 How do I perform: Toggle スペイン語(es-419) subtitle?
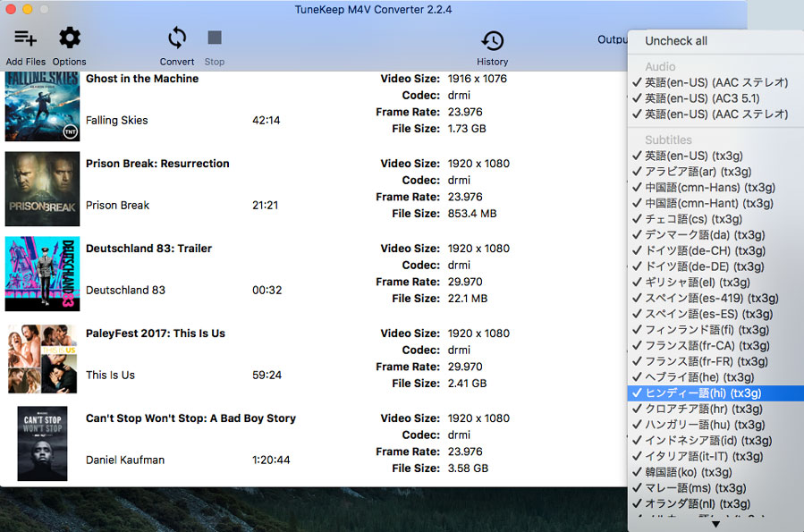715,299
